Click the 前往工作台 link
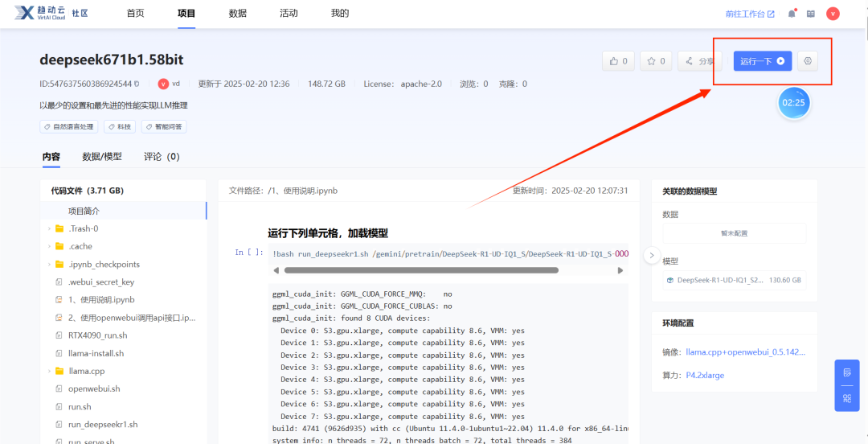Image resolution: width=868 pixels, height=444 pixels. pyautogui.click(x=750, y=14)
